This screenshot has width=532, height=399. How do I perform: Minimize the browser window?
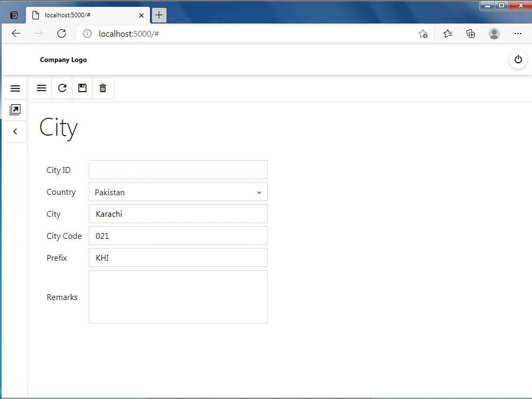pos(487,6)
